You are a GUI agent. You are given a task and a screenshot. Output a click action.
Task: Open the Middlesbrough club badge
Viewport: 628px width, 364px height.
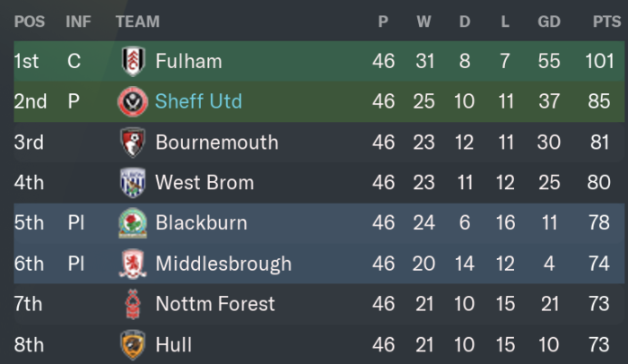pos(133,264)
